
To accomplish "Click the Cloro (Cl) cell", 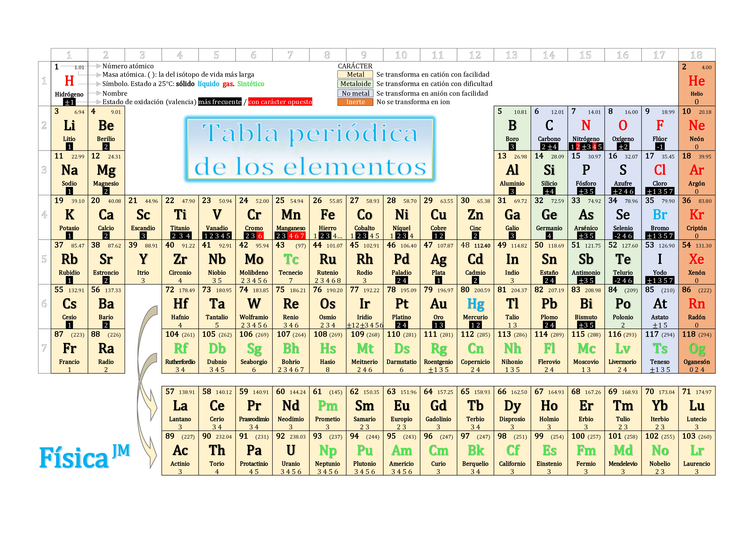I will tap(660, 173).
